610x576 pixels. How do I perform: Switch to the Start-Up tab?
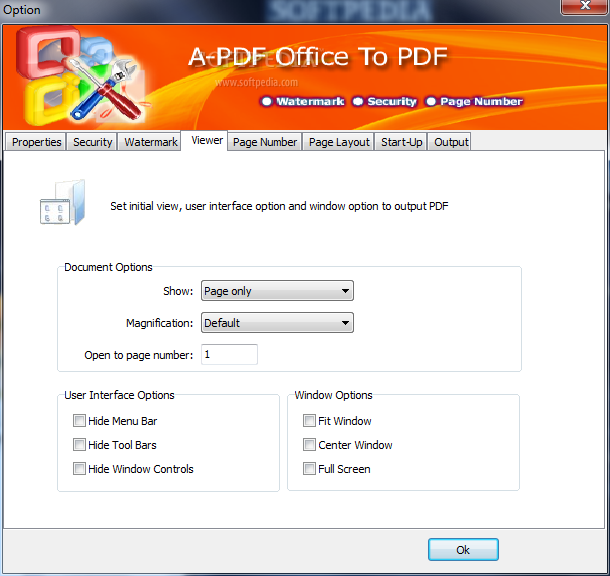pos(401,142)
